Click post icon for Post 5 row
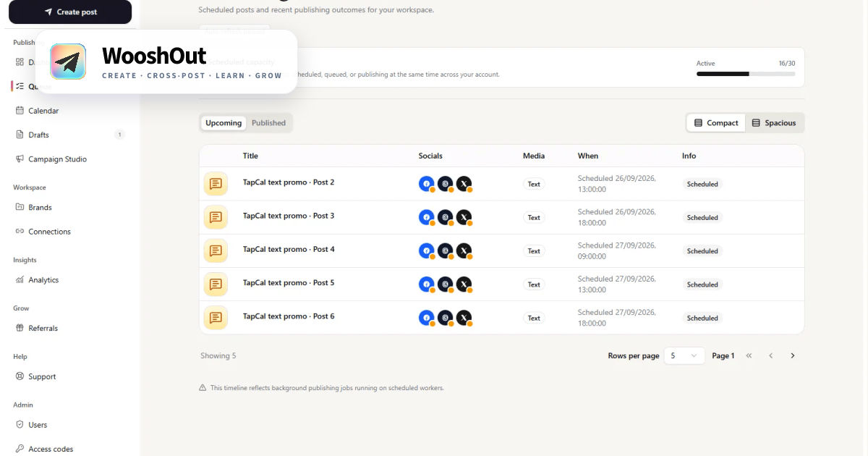The width and height of the screenshot is (868, 456). tap(216, 284)
